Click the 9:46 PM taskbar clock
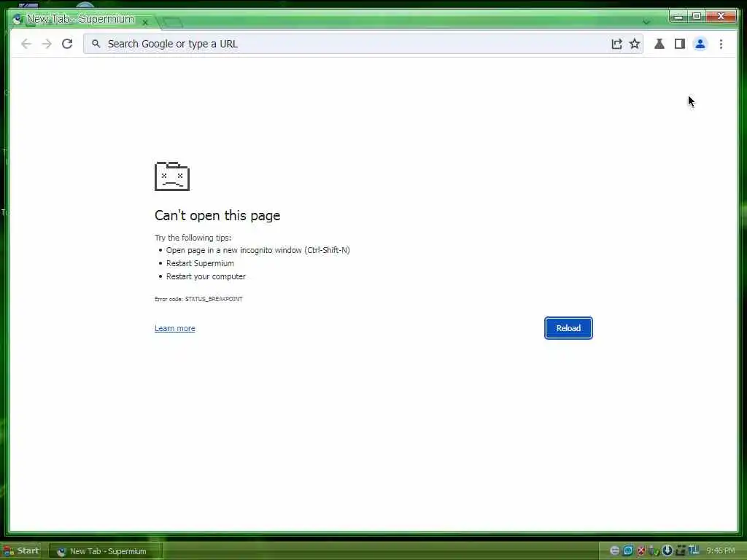747x560 pixels. 721,551
